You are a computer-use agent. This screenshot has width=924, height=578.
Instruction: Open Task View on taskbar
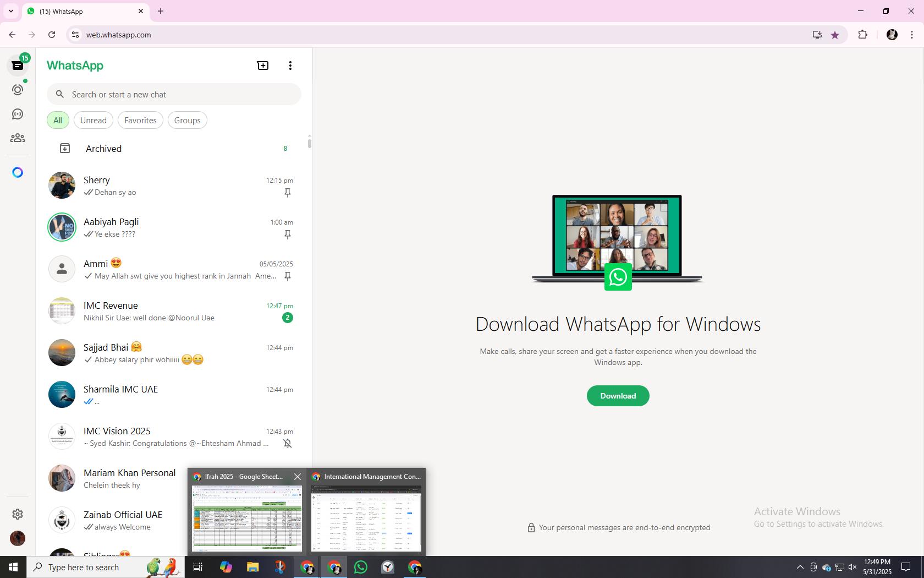198,567
